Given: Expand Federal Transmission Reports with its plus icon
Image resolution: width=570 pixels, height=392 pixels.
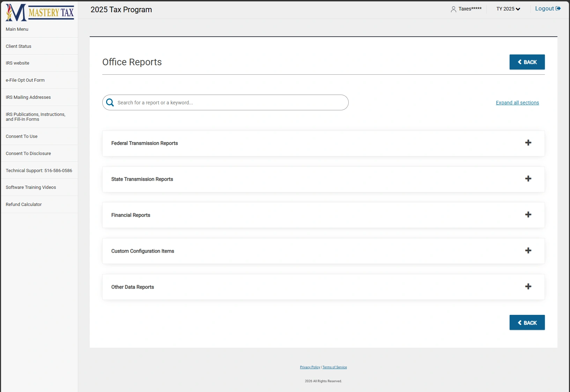Looking at the screenshot, I should (x=528, y=143).
